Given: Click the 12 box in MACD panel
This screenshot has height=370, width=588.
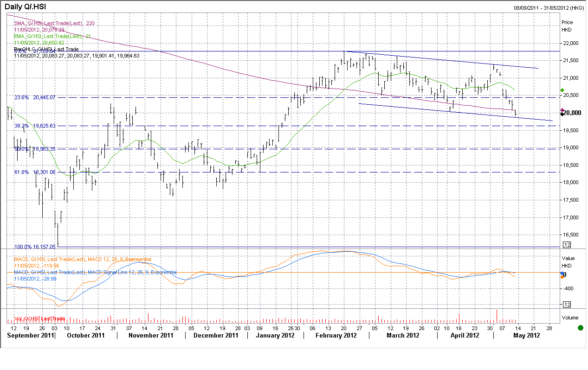Looking at the screenshot, I should [567, 304].
